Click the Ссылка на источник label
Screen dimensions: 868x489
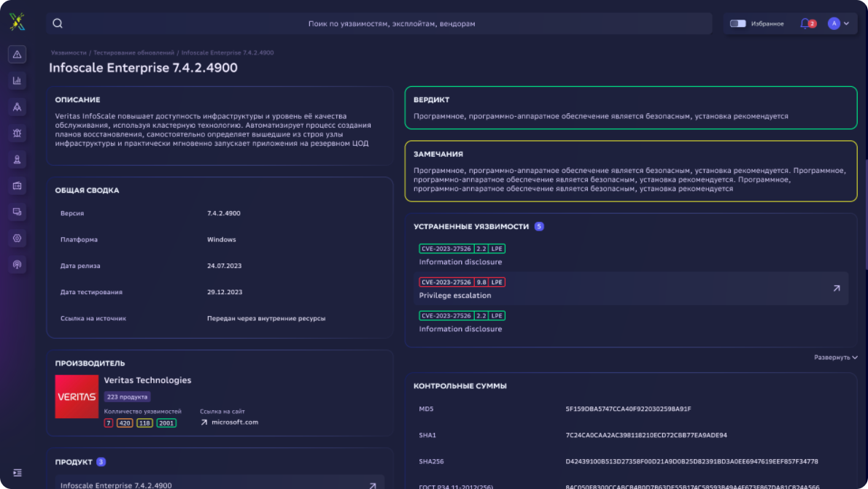coord(93,318)
